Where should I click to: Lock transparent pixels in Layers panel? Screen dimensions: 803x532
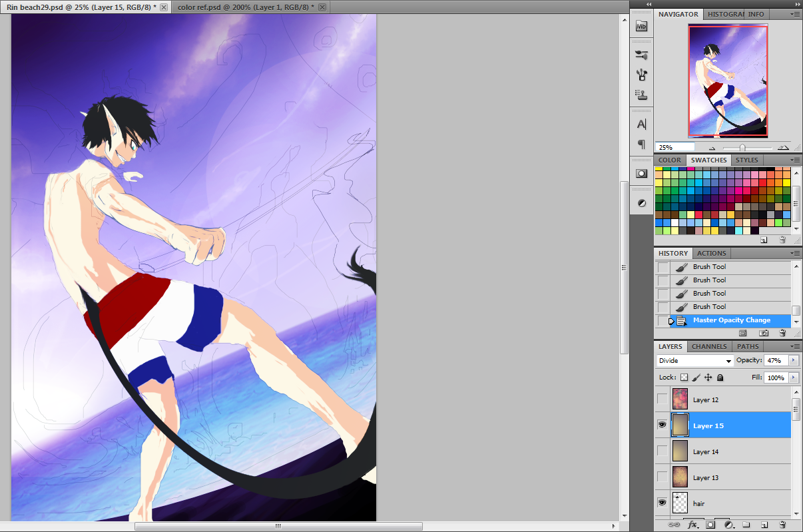coord(684,378)
